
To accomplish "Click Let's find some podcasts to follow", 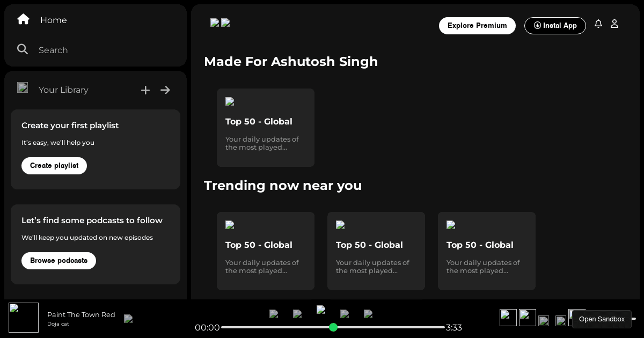I will coord(92,221).
